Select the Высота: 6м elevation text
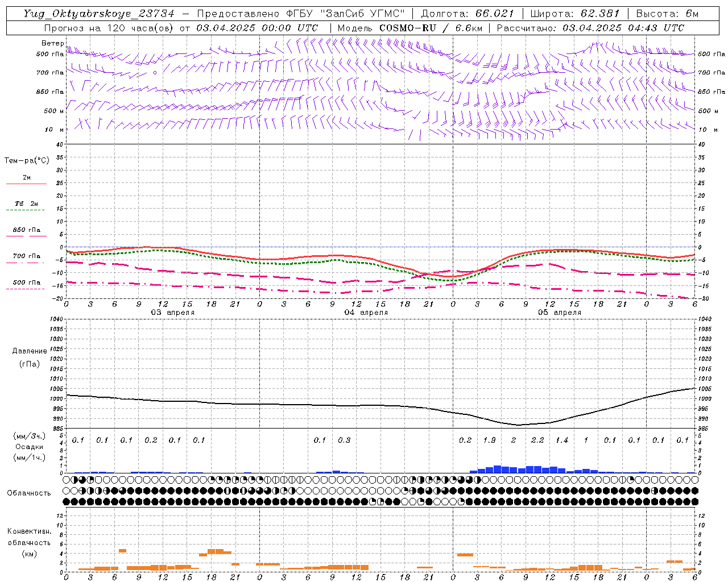This screenshot has width=728, height=582. [667, 14]
